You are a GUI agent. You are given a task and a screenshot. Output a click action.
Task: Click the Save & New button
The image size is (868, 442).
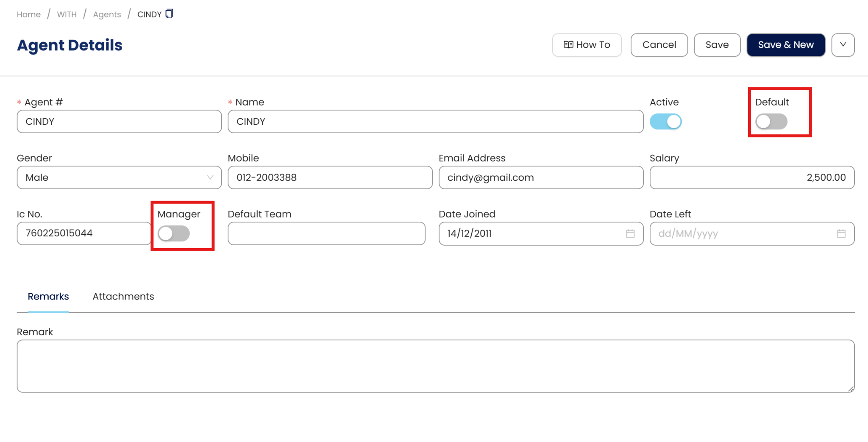(785, 45)
